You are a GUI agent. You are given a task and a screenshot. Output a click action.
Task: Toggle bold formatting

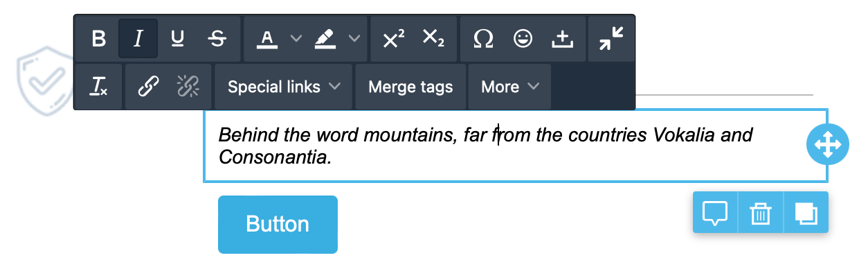click(99, 39)
